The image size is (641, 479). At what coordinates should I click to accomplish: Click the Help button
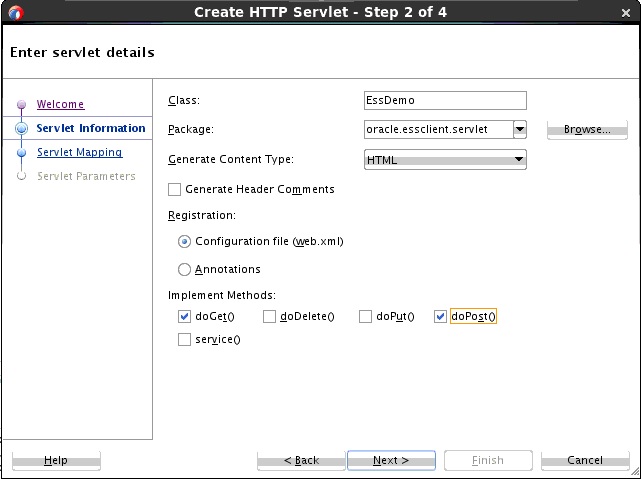(56, 461)
